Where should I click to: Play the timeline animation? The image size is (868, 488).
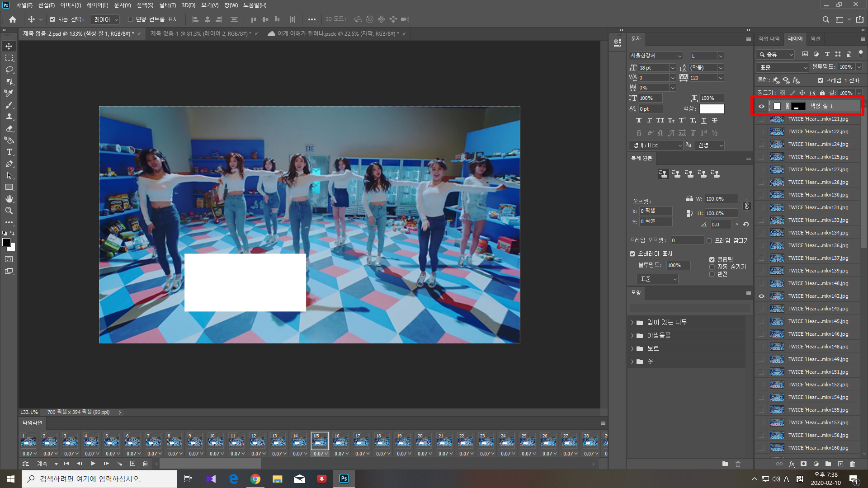pyautogui.click(x=93, y=464)
